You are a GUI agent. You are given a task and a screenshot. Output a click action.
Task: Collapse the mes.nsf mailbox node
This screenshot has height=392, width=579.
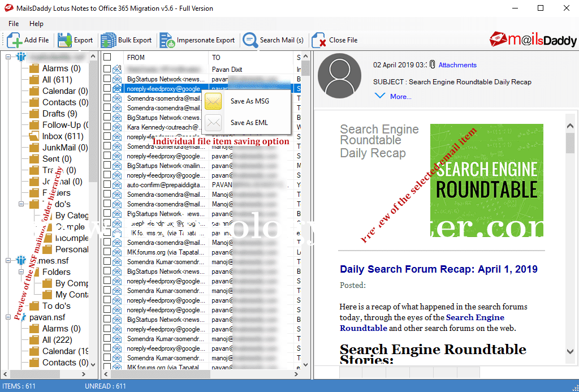pos(8,260)
